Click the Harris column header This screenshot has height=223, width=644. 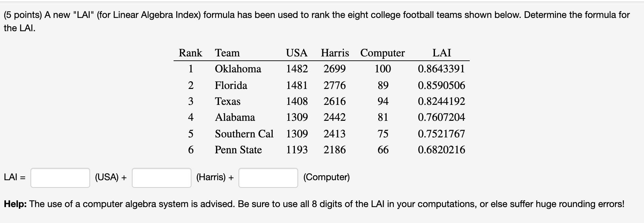point(335,53)
